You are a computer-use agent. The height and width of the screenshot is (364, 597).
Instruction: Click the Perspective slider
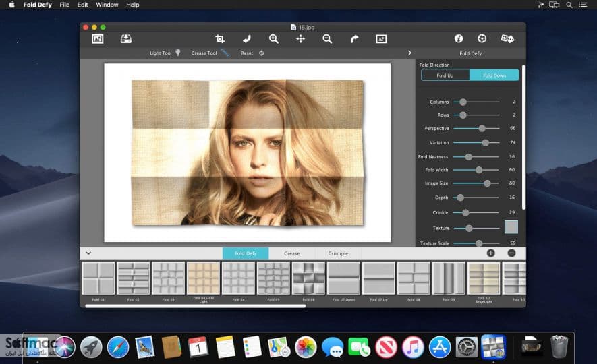pos(476,129)
